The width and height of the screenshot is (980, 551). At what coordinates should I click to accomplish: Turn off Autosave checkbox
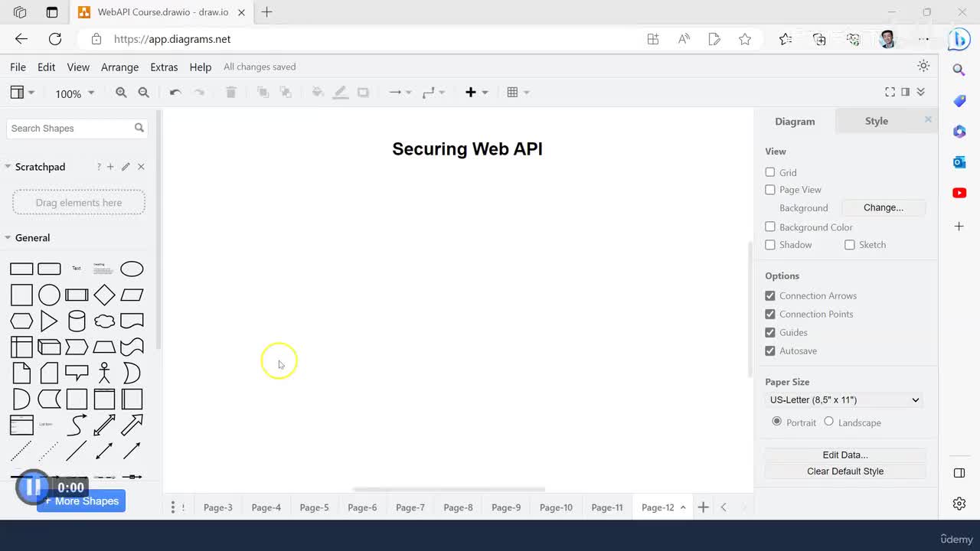click(x=770, y=350)
